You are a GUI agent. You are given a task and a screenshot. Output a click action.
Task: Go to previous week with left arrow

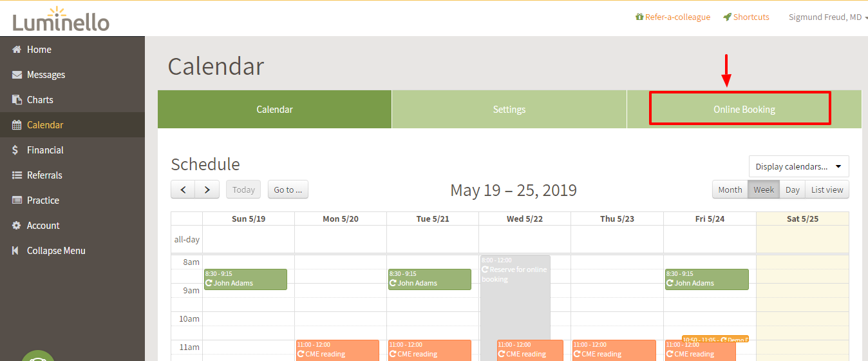click(183, 190)
